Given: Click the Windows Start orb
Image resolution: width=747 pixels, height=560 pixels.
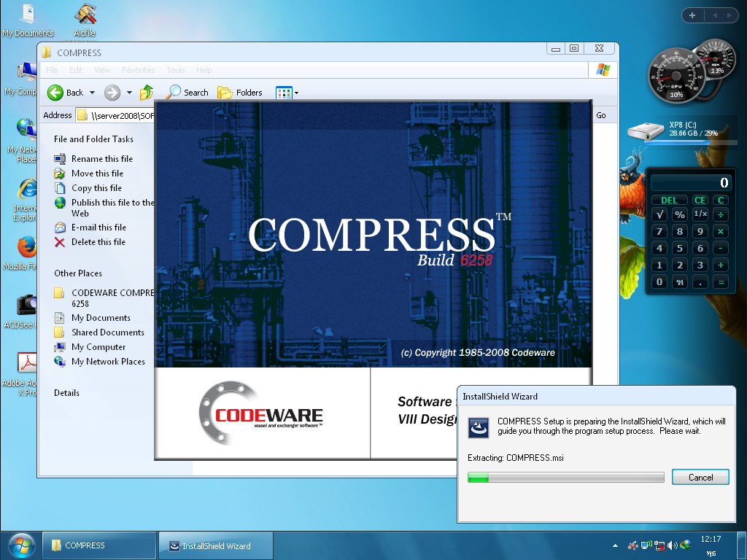Looking at the screenshot, I should [x=21, y=546].
